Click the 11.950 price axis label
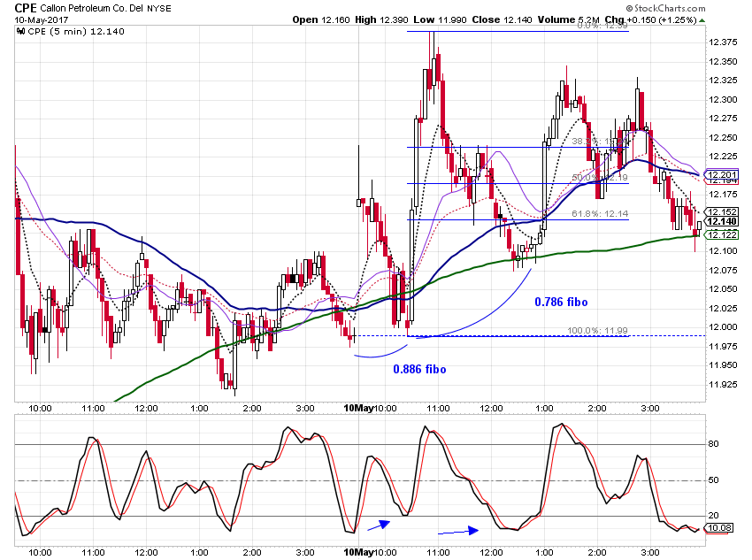Screen dimensions: 752x560 [723, 364]
